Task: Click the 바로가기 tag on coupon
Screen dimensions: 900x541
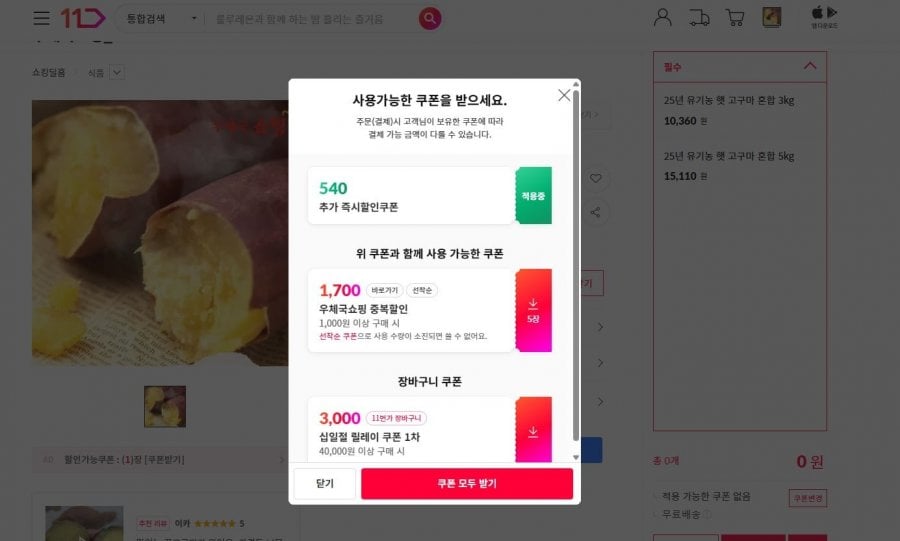Action: [x=384, y=290]
